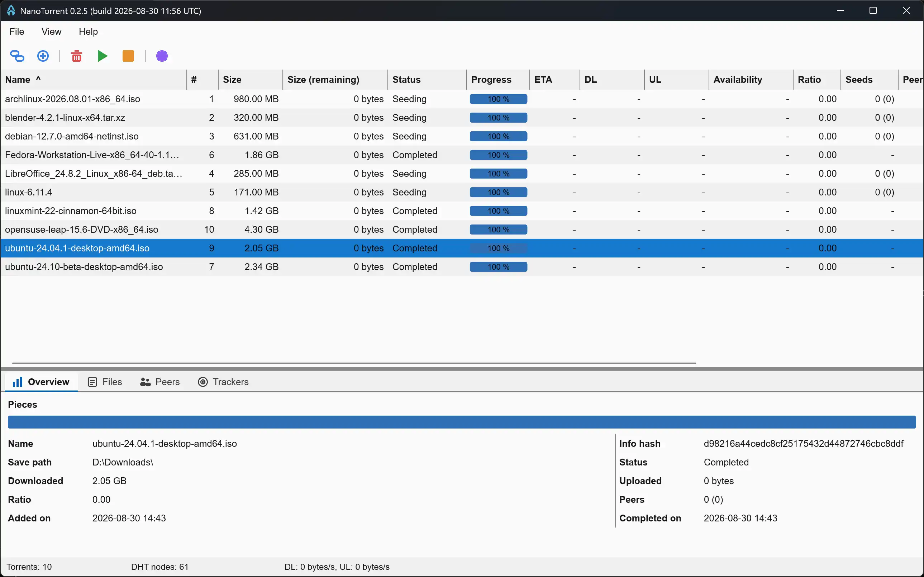The image size is (924, 577).
Task: Sort by the UL column header
Action: click(676, 80)
